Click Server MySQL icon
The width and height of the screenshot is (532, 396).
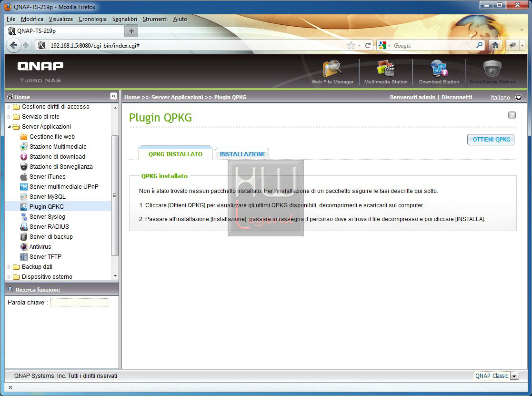point(24,196)
